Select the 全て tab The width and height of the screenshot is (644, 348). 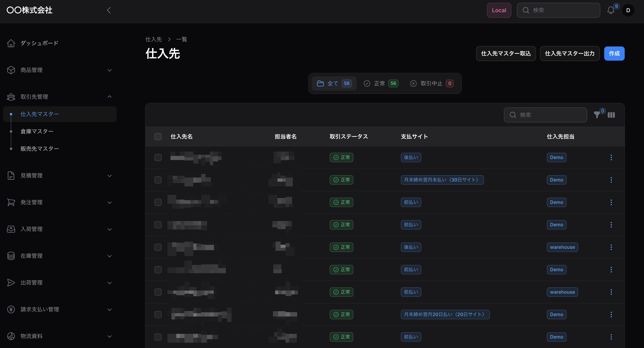point(334,83)
